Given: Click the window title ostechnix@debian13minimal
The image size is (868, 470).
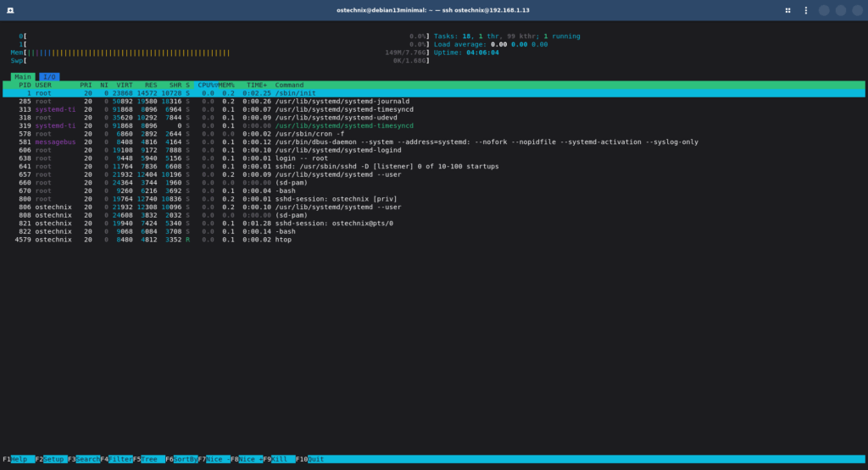Looking at the screenshot, I should point(433,10).
